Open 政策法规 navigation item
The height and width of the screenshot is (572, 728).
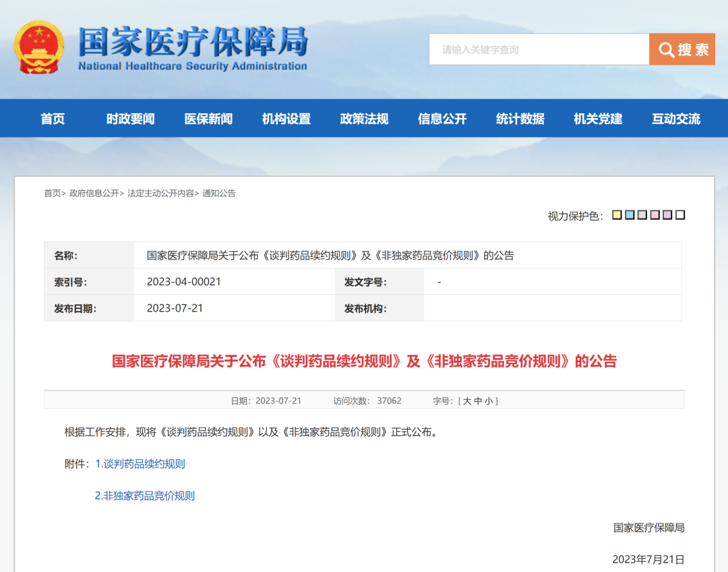tap(365, 119)
